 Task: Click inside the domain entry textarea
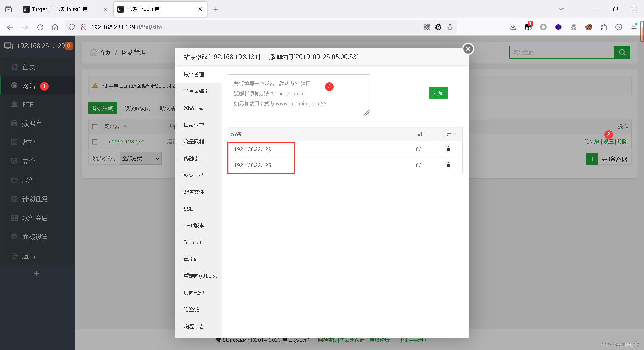pos(299,95)
